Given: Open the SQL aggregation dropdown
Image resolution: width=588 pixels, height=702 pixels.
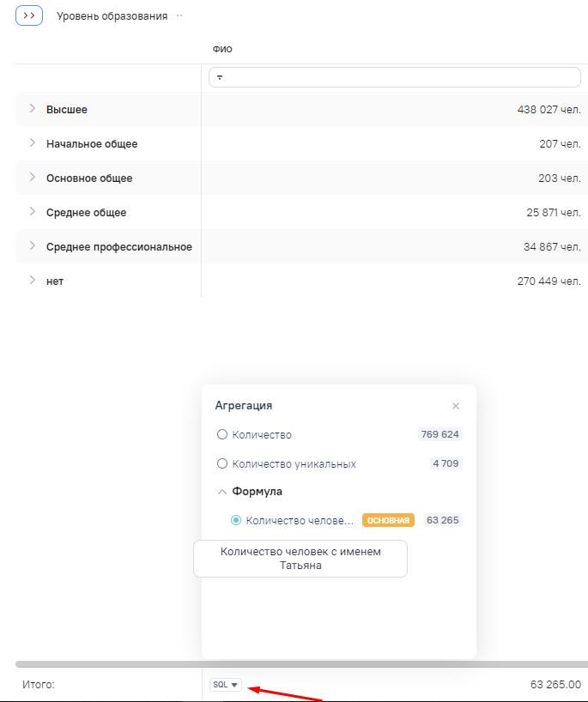Looking at the screenshot, I should point(226,685).
